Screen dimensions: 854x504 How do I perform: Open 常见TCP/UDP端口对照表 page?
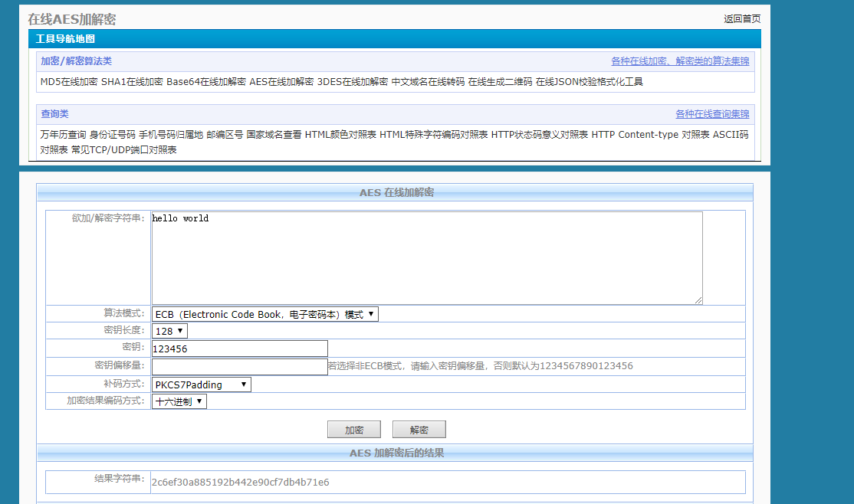(x=123, y=149)
